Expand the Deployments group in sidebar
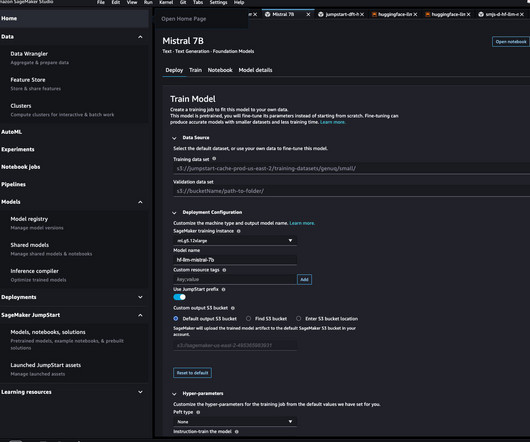This screenshot has width=530, height=442. [x=140, y=297]
